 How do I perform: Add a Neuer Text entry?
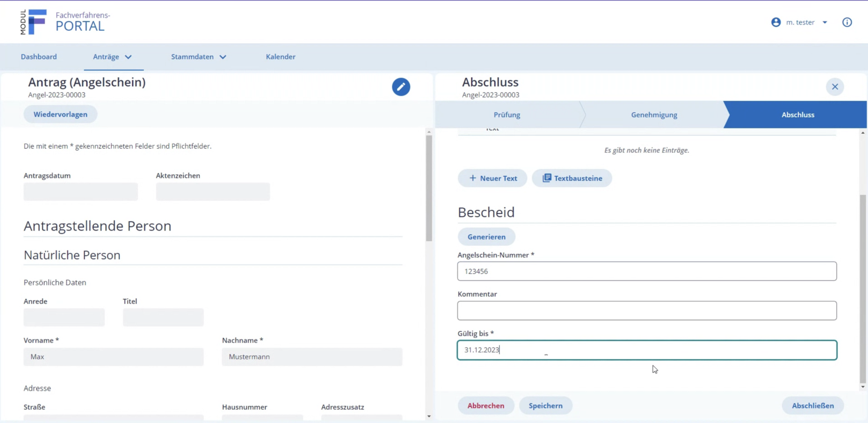pos(492,178)
